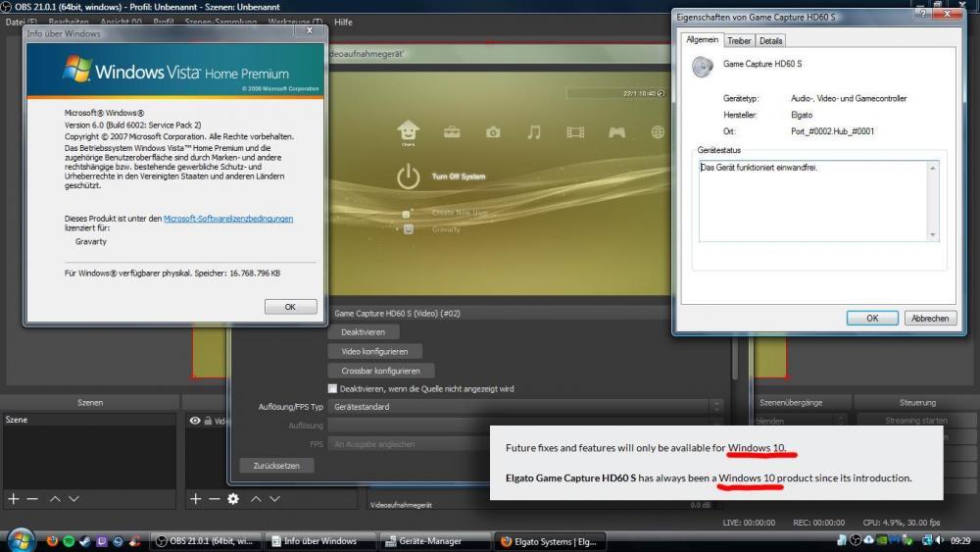The width and height of the screenshot is (980, 552).
Task: Open the Game Capture HD60 S (Video) device dropdown
Action: [500, 313]
